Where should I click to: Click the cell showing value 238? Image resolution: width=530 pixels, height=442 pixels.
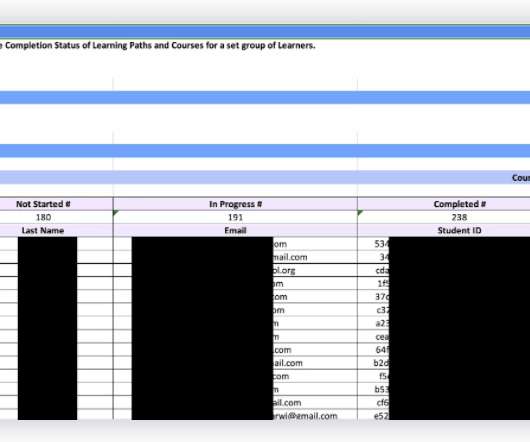(444, 217)
